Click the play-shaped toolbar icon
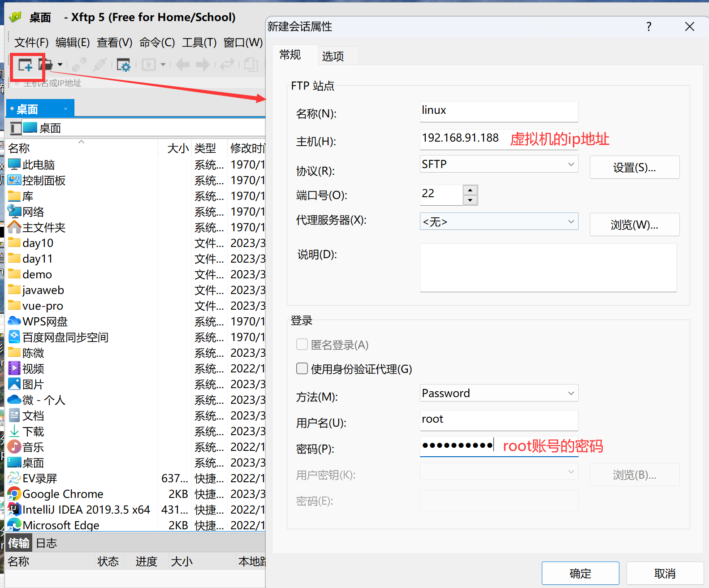Viewport: 709px width, 588px height. [x=149, y=65]
